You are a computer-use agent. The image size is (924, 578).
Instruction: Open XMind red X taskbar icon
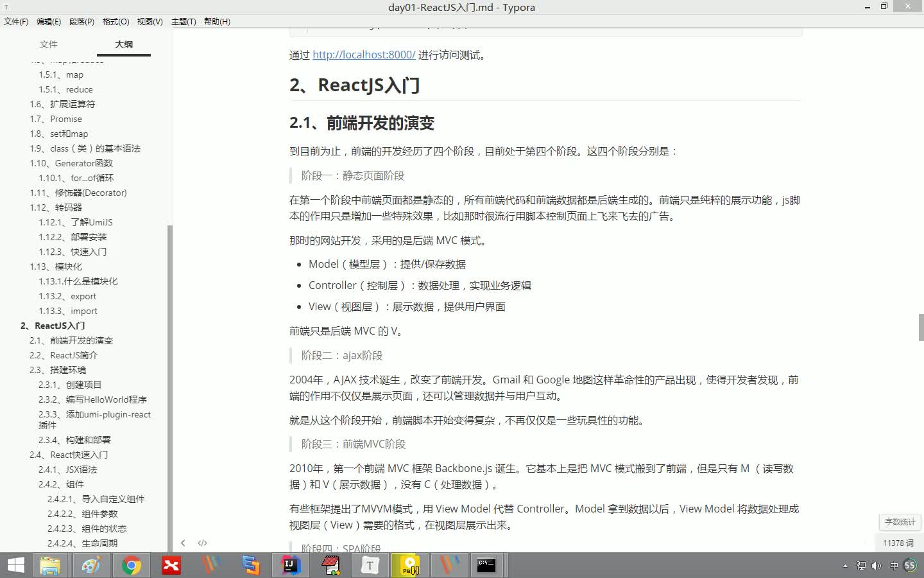tap(171, 565)
